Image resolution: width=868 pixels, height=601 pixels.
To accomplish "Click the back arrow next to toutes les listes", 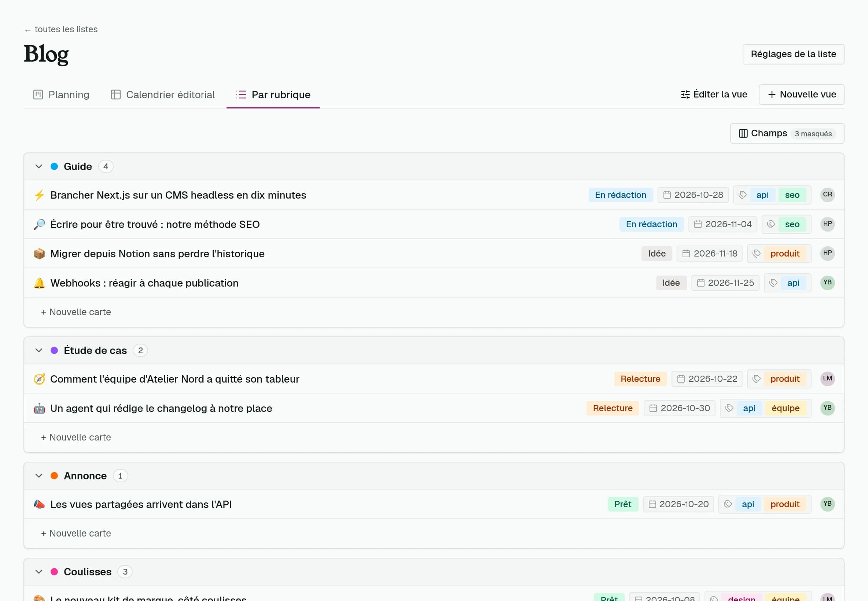I will (27, 30).
